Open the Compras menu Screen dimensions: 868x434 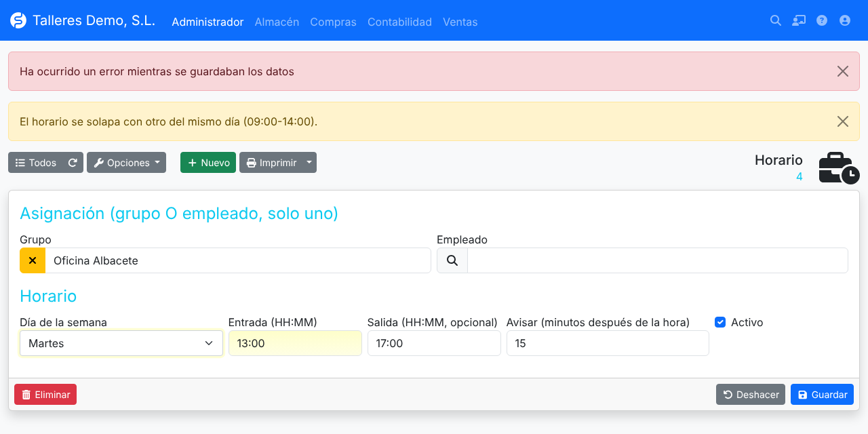(x=333, y=22)
